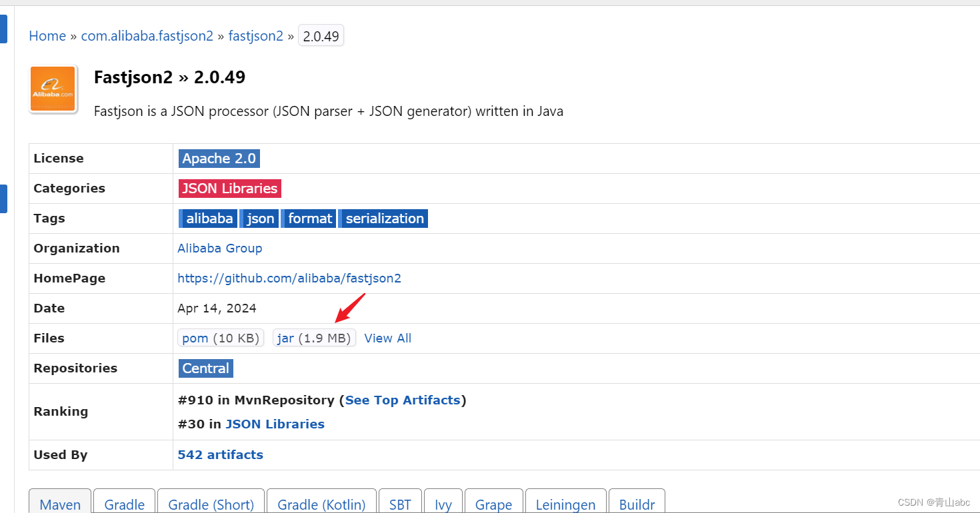The image size is (980, 513).
Task: Click the 542 artifacts link
Action: pos(220,454)
